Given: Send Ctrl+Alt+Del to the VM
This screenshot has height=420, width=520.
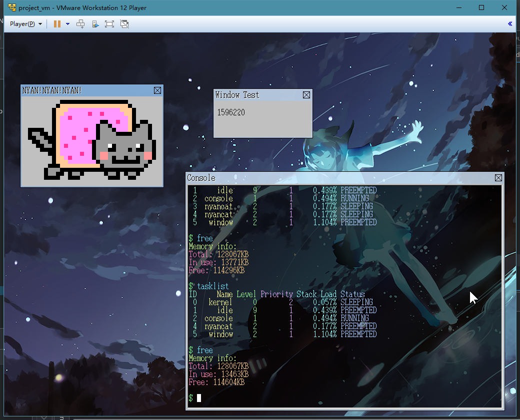Looking at the screenshot, I should [x=80, y=24].
